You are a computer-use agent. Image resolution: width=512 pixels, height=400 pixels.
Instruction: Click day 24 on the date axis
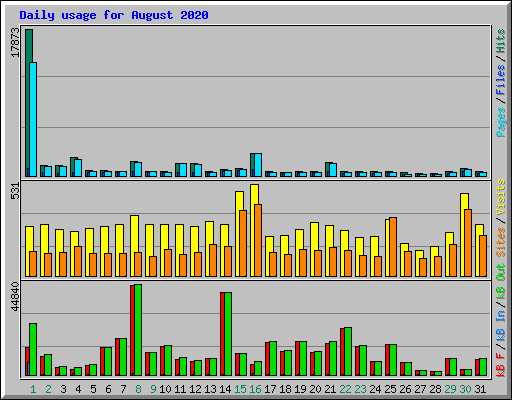375,389
